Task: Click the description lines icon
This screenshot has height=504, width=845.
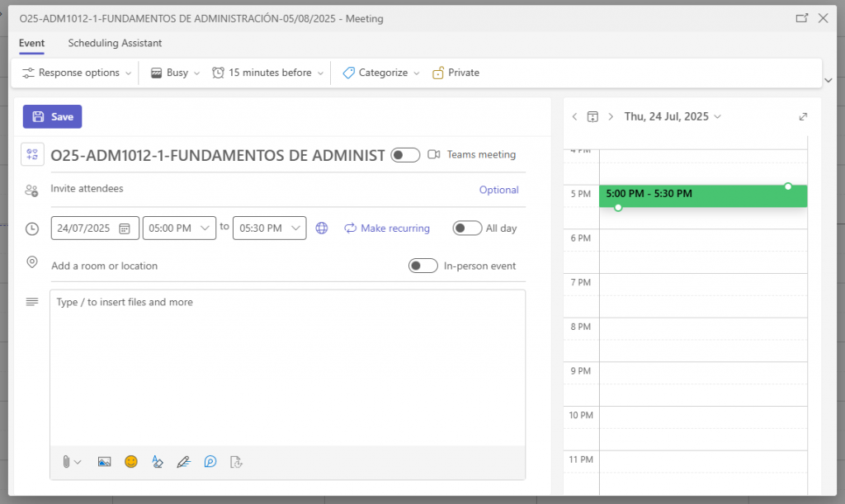Action: tap(32, 302)
